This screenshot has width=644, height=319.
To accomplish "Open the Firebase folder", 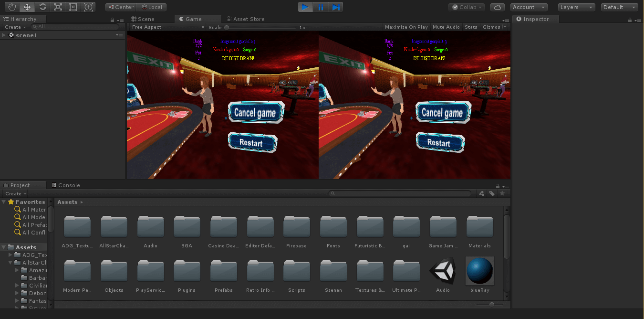I will coord(296,231).
